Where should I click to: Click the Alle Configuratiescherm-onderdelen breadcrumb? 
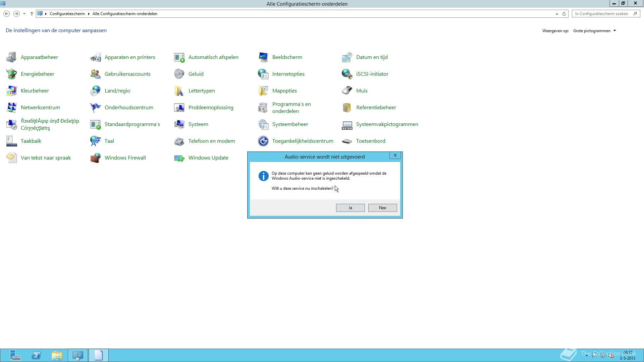point(125,14)
